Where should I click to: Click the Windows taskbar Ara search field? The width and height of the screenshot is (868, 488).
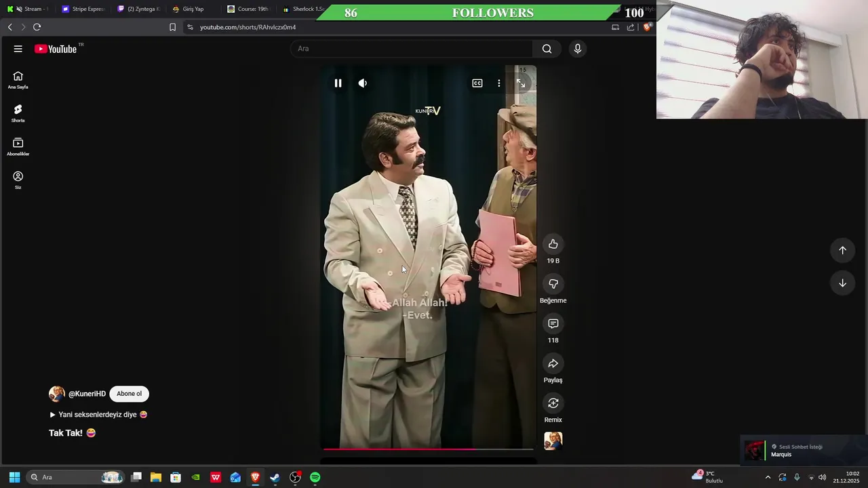click(75, 477)
